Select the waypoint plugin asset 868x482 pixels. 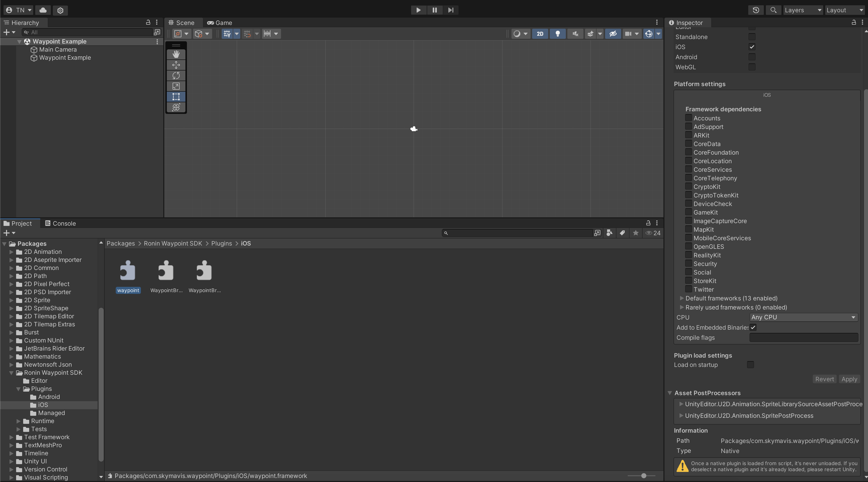(x=128, y=277)
